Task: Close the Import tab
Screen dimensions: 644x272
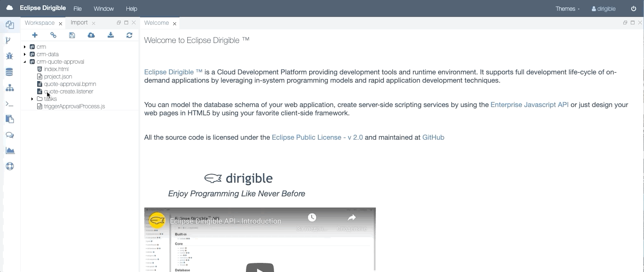Action: [x=93, y=24]
